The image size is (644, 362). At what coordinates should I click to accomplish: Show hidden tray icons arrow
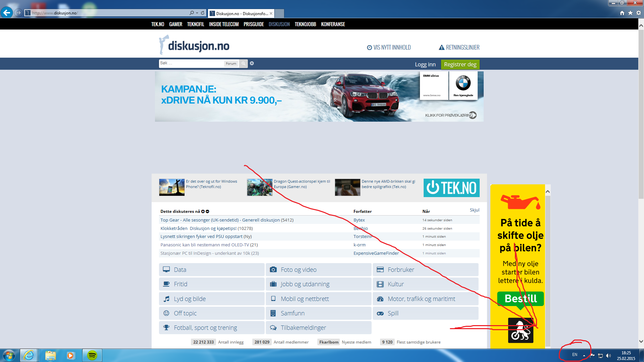[584, 356]
